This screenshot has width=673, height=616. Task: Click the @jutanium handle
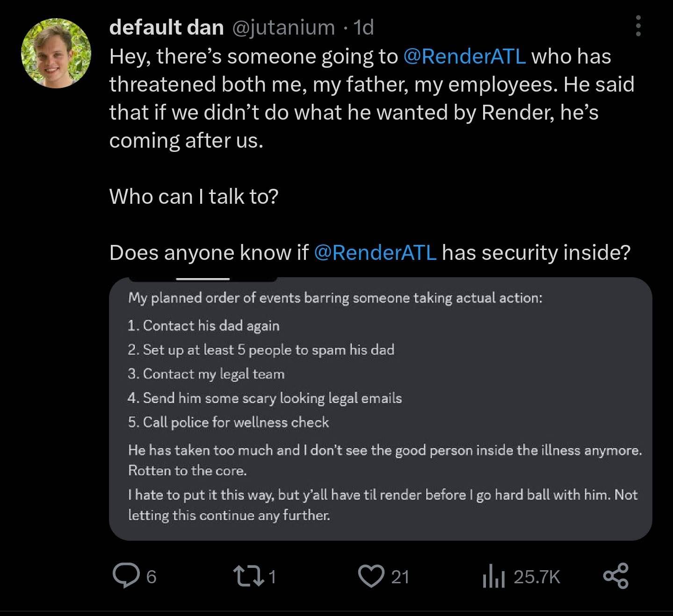(283, 28)
